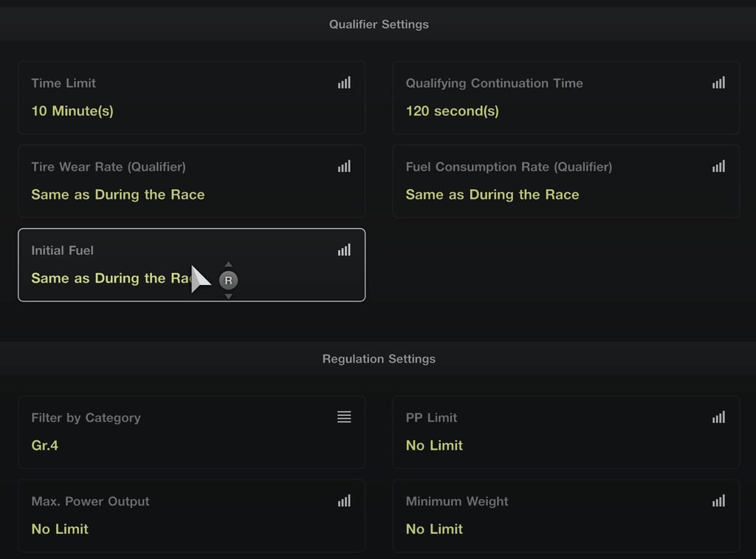Click the bar-graph icon on PP Limit
756x559 pixels.
coord(718,417)
